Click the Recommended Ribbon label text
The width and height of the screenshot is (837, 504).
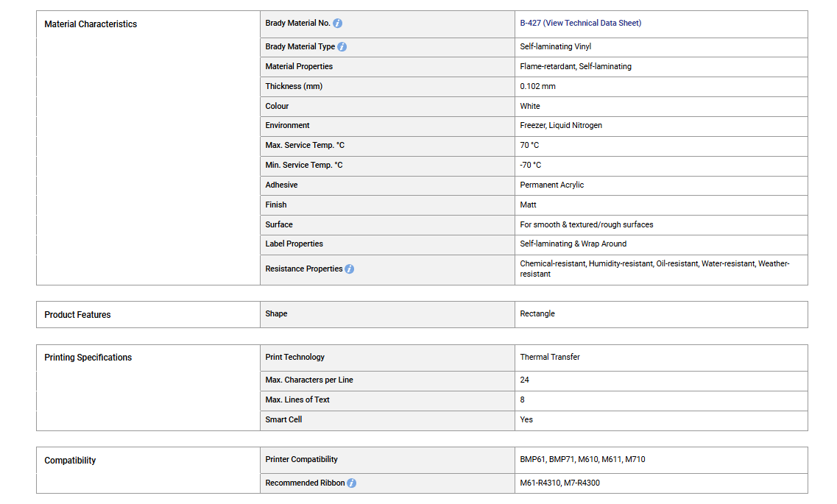[305, 483]
